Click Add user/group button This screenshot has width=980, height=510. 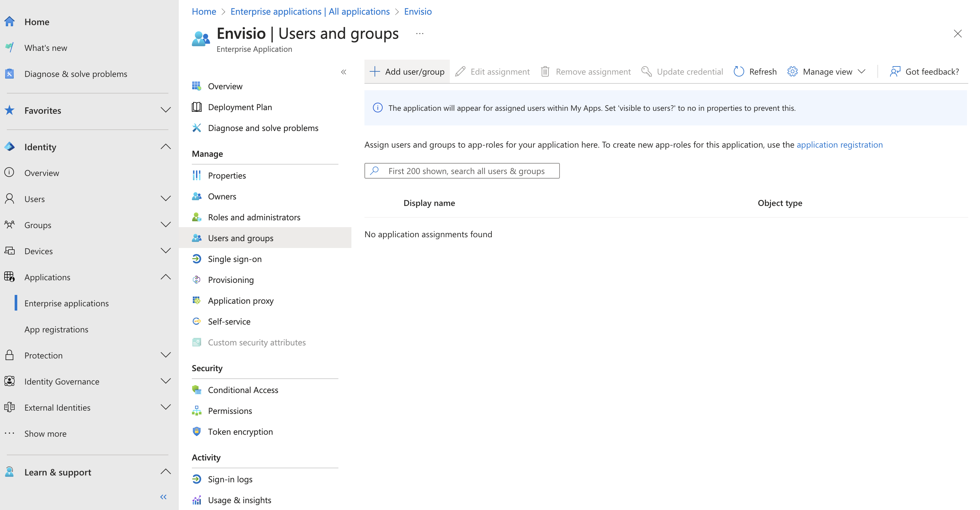coord(407,72)
